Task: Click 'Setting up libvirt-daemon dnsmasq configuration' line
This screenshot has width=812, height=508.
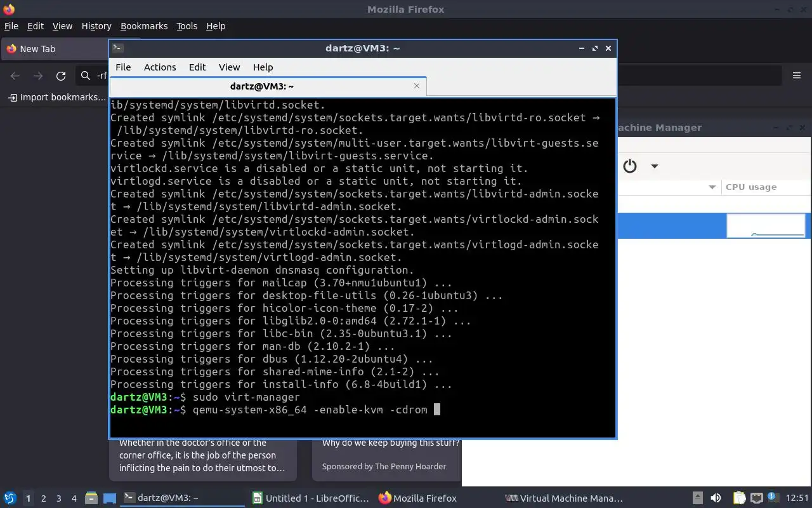Action: coord(262,270)
